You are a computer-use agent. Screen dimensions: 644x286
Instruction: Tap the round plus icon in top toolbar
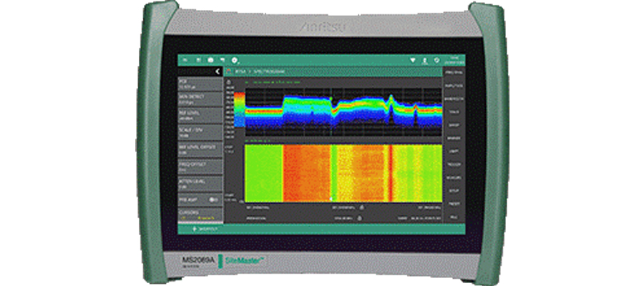235,60
